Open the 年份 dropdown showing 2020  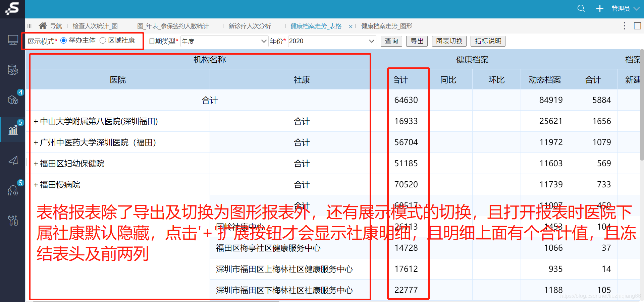click(332, 41)
